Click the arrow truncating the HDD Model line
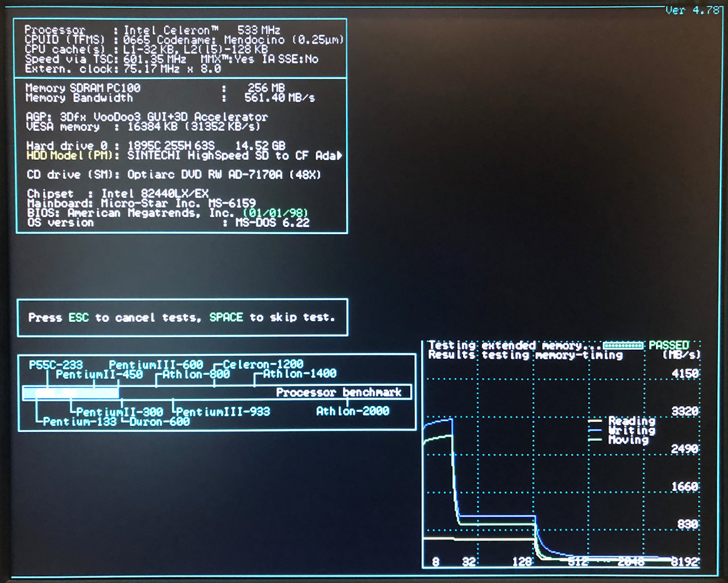 (x=340, y=155)
